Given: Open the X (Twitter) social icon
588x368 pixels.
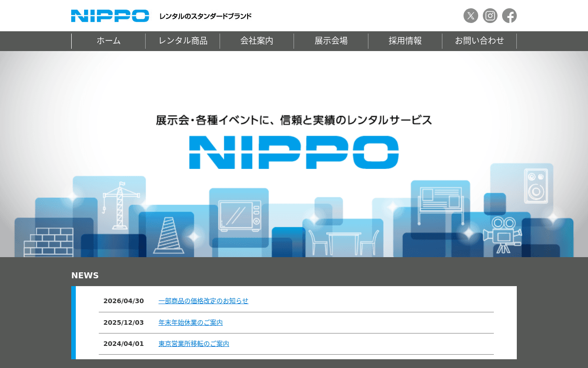Looking at the screenshot, I should tap(471, 16).
